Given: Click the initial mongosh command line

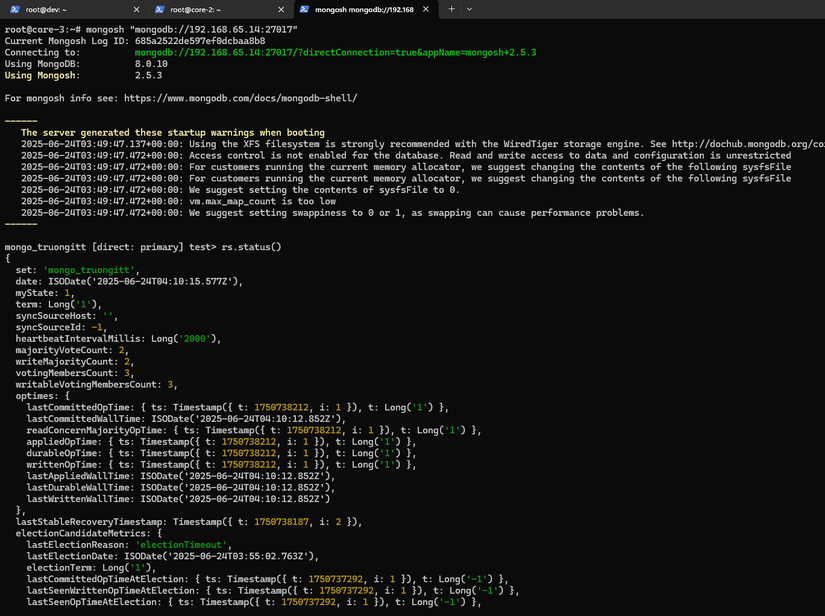Looking at the screenshot, I should coord(151,30).
